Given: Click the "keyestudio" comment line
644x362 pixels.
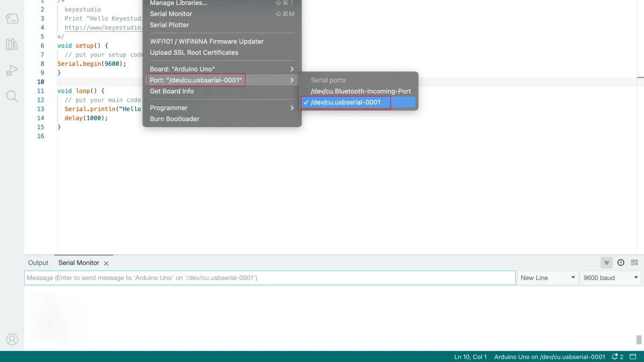Looking at the screenshot, I should 83,10.
